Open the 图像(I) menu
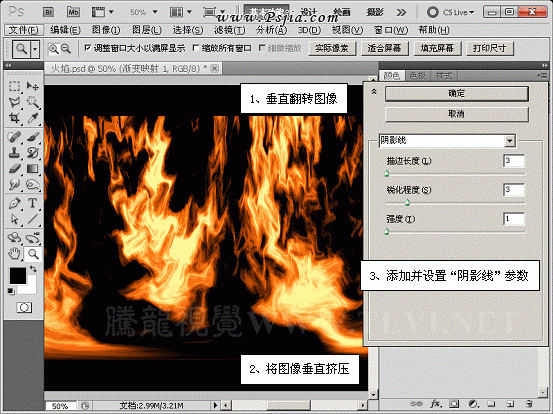The height and width of the screenshot is (414, 553). coord(106,30)
